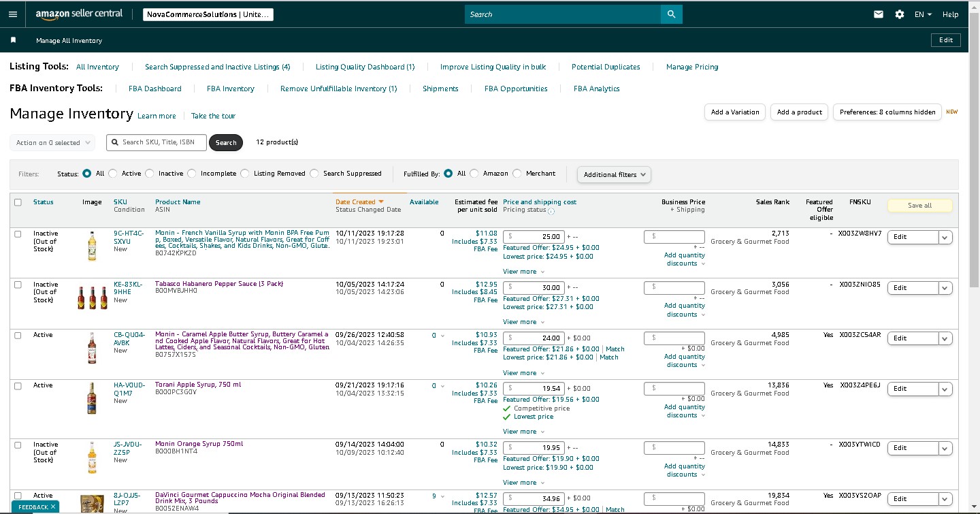Open the Torani Apple Syrup thumbnail

(x=92, y=399)
